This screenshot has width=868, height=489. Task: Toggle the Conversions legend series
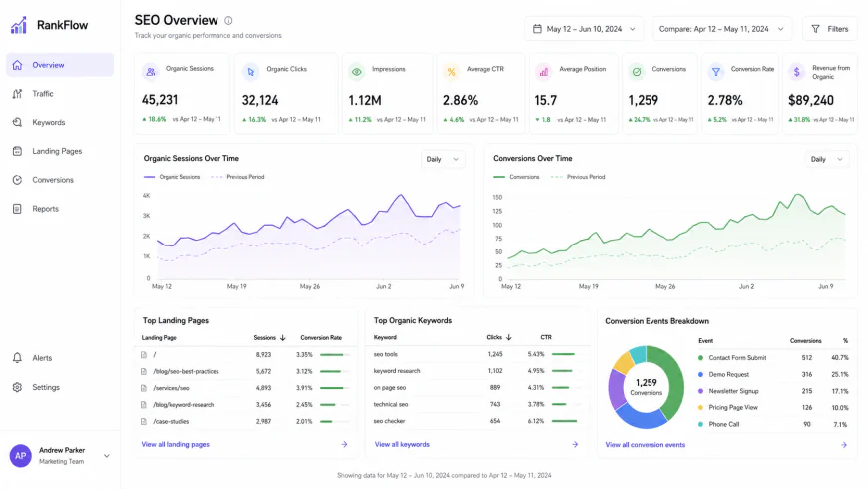point(516,177)
